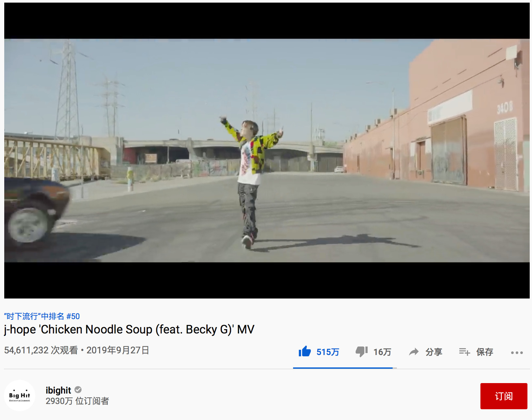
Task: Open the ibighit channel name link
Action: click(58, 390)
